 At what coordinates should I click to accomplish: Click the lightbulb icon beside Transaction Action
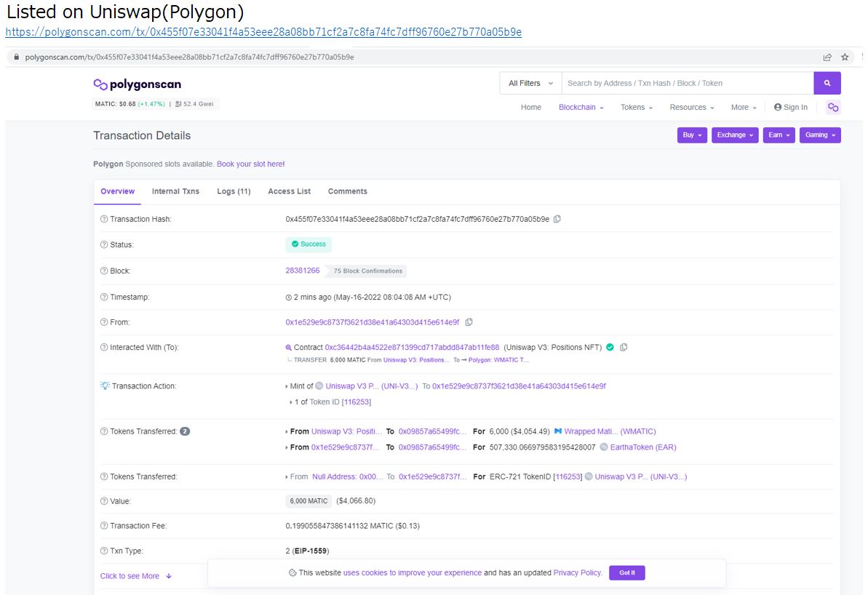[105, 386]
